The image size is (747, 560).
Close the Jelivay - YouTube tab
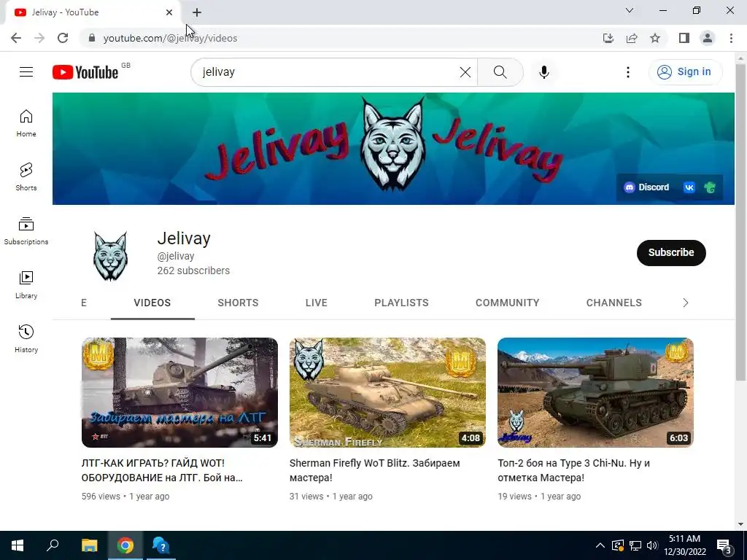click(x=169, y=12)
